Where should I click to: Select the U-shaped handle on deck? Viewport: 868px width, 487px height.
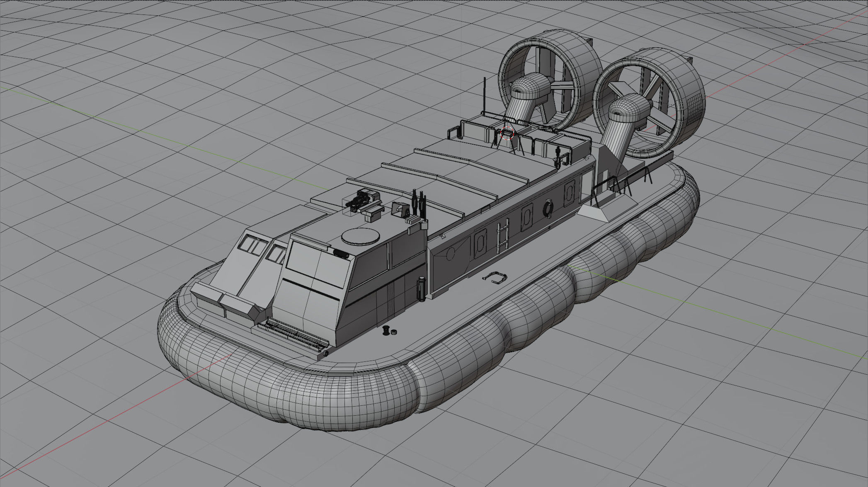tap(495, 277)
